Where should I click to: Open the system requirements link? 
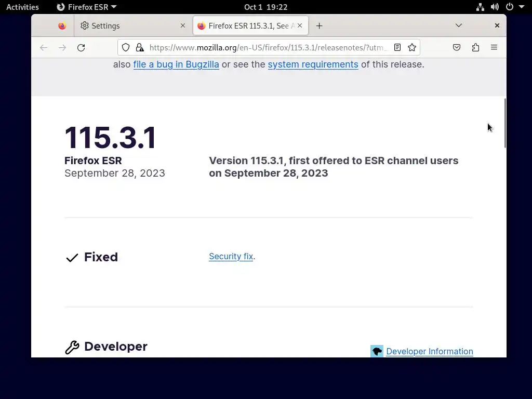[x=313, y=64]
